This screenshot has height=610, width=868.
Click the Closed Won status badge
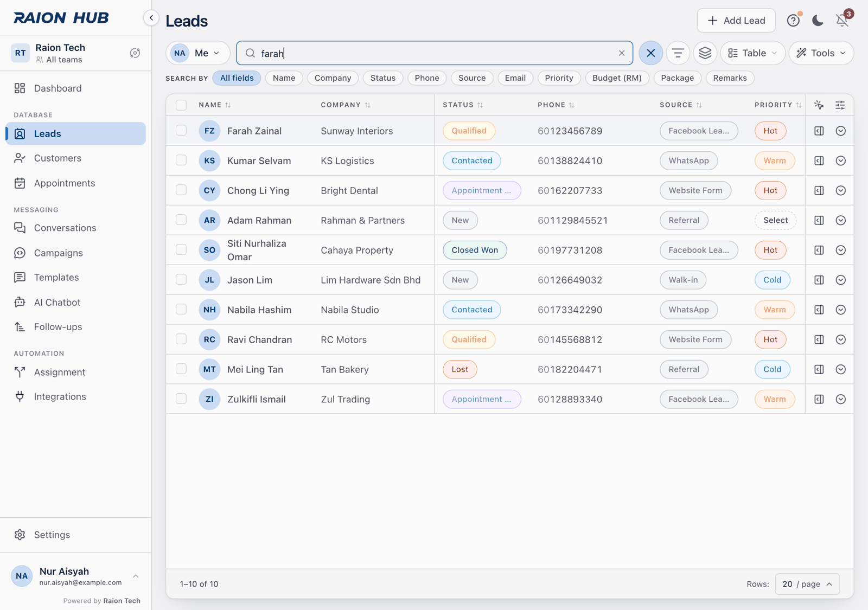[475, 250]
